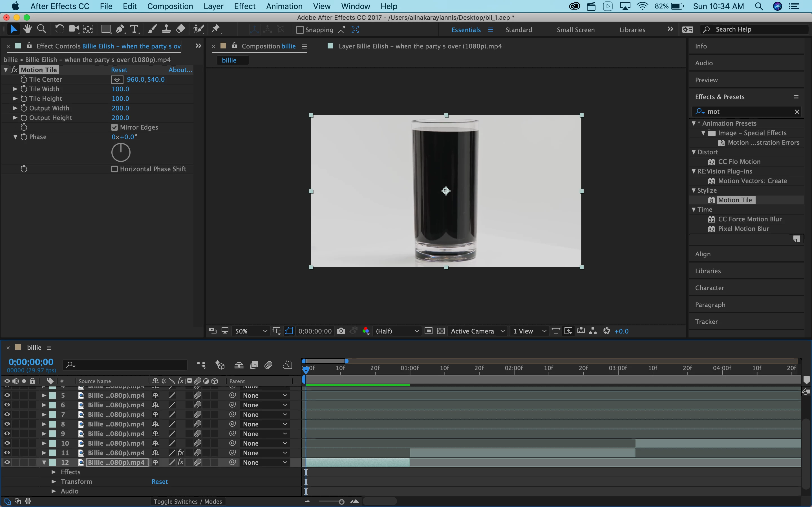The width and height of the screenshot is (812, 507).
Task: Click the Tile Center point picker icon
Action: (x=117, y=79)
